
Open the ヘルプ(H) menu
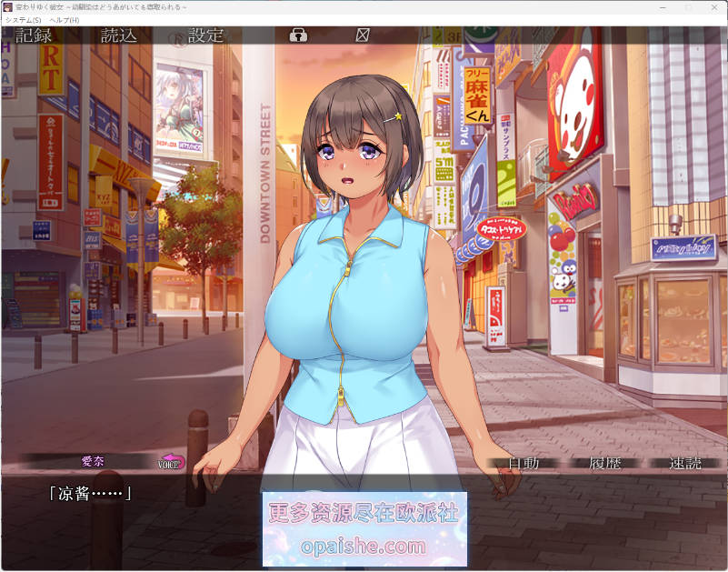pyautogui.click(x=64, y=20)
